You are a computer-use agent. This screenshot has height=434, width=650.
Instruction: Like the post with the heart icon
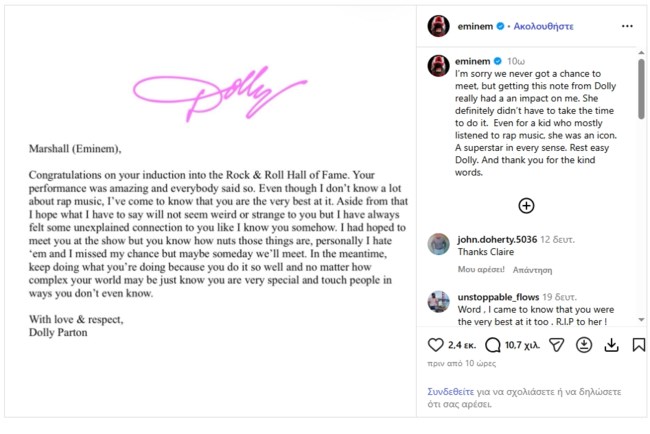[x=435, y=345]
